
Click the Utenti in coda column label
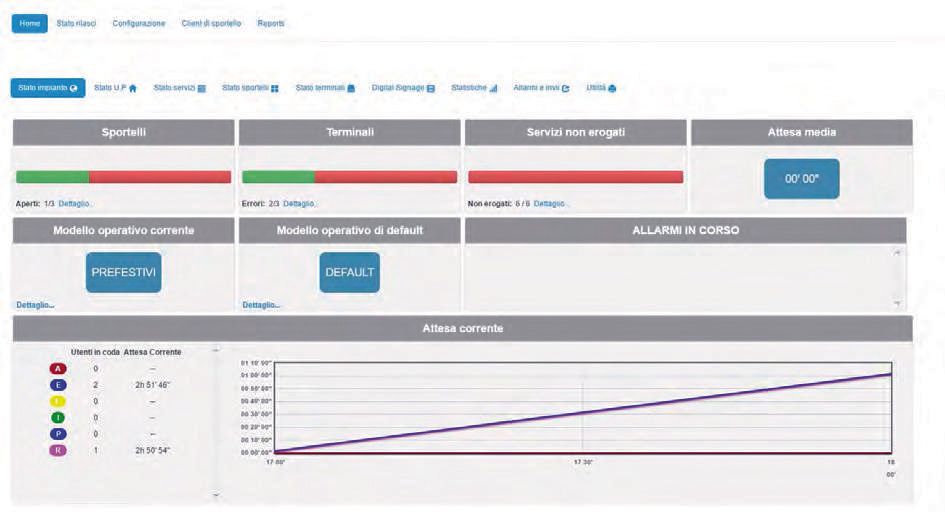(95, 352)
